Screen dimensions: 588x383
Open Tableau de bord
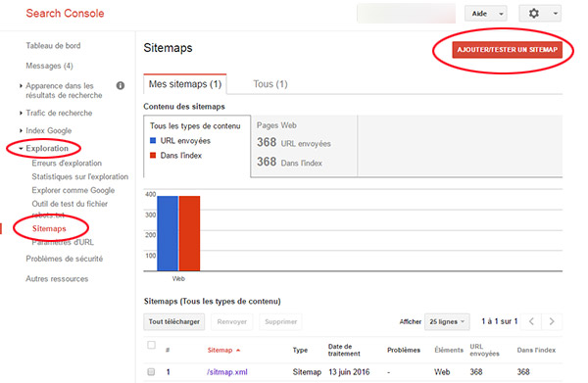tap(53, 46)
